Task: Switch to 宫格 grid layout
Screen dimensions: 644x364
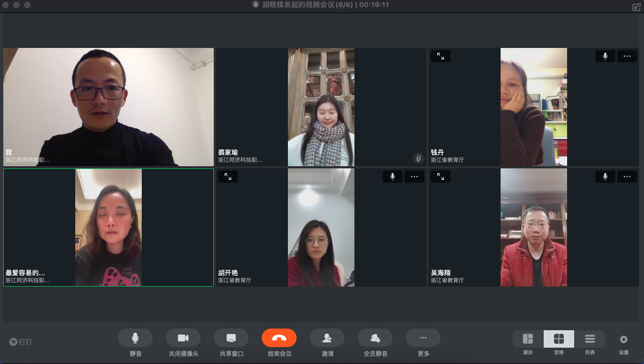Action: click(x=559, y=339)
